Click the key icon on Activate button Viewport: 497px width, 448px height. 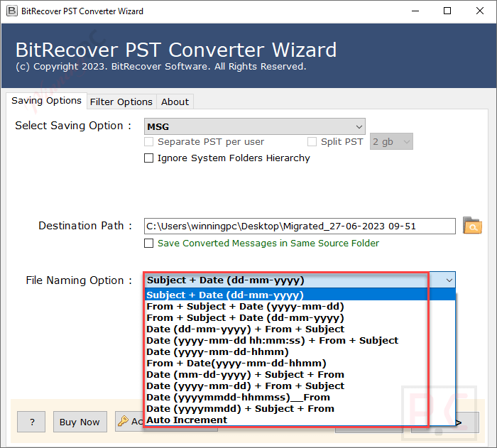[123, 421]
